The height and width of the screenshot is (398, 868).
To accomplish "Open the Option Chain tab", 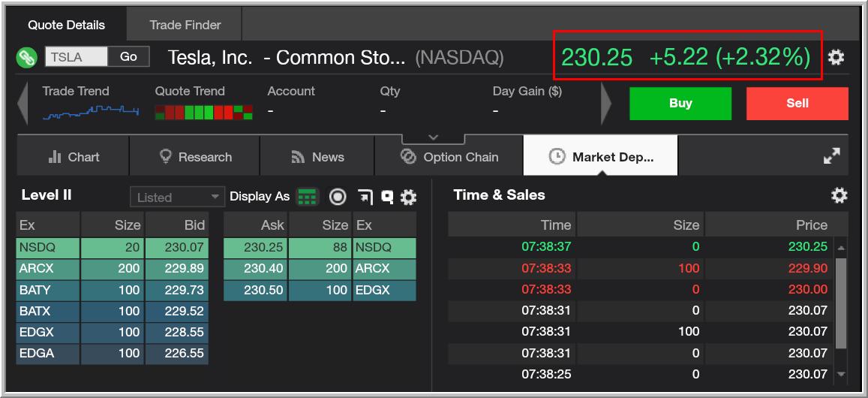I will tap(449, 157).
